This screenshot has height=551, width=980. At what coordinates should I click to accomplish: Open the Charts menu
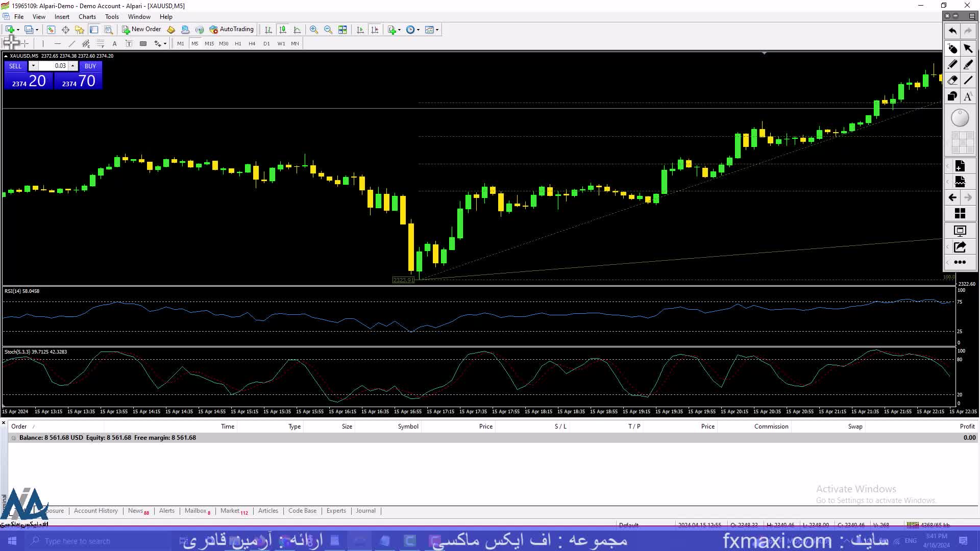click(x=87, y=16)
